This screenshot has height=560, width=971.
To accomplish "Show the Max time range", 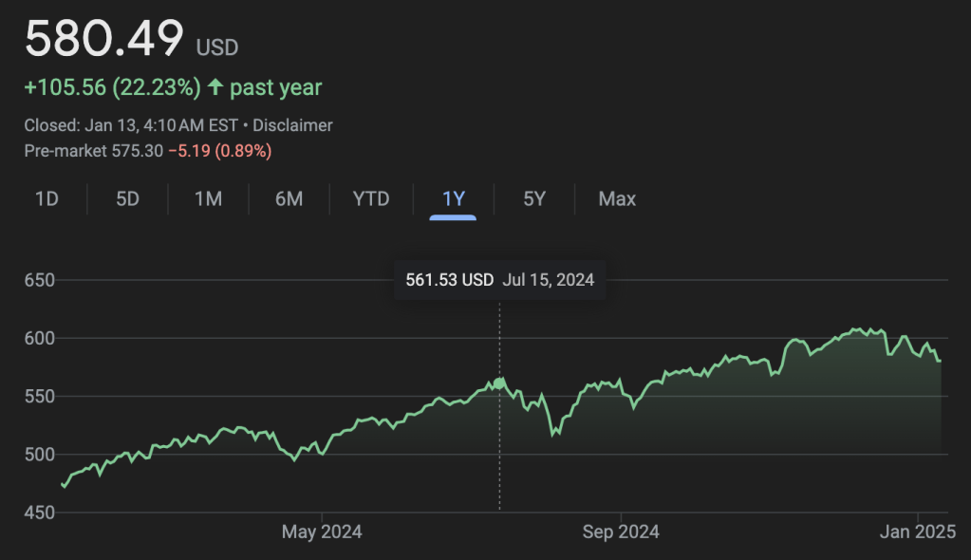I will [617, 199].
